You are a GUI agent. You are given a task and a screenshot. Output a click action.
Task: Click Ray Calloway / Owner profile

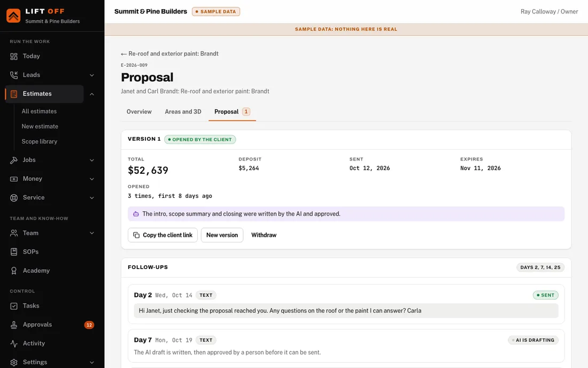[549, 12]
